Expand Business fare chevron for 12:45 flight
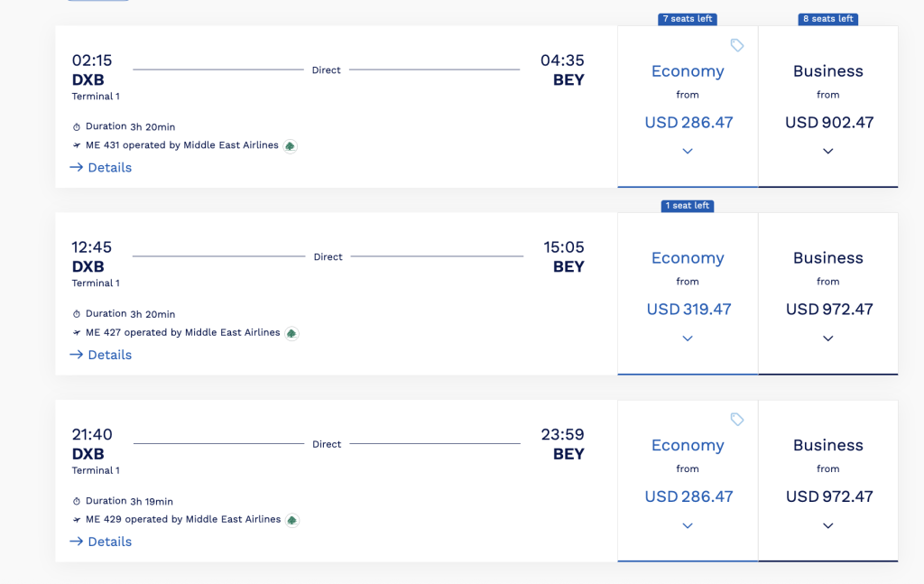The image size is (924, 584). [x=828, y=338]
